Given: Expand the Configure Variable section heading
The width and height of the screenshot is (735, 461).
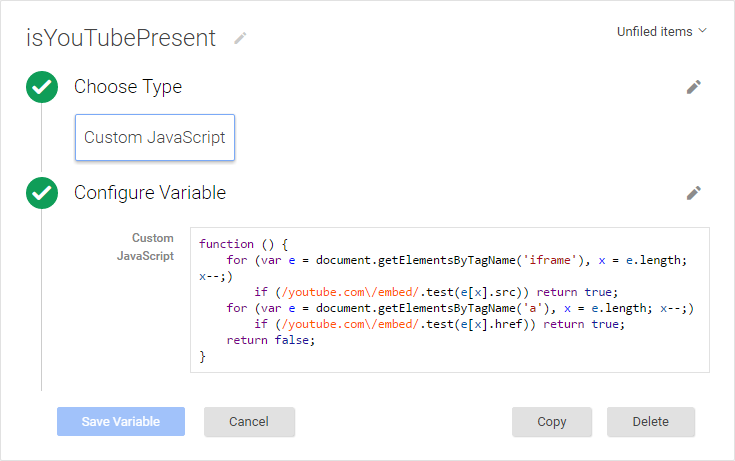Looking at the screenshot, I should [150, 193].
